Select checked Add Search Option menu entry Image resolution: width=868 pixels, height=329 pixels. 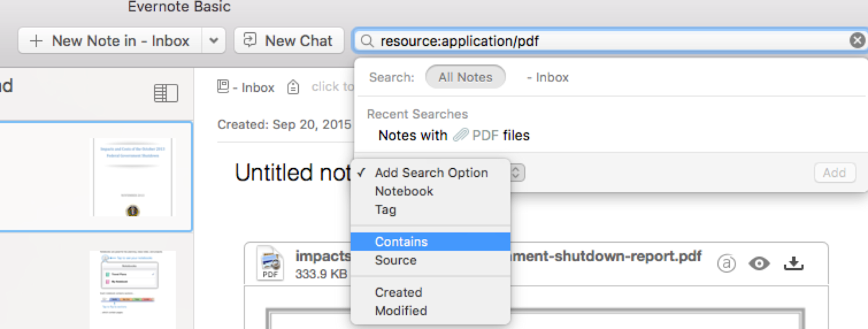[x=430, y=173]
